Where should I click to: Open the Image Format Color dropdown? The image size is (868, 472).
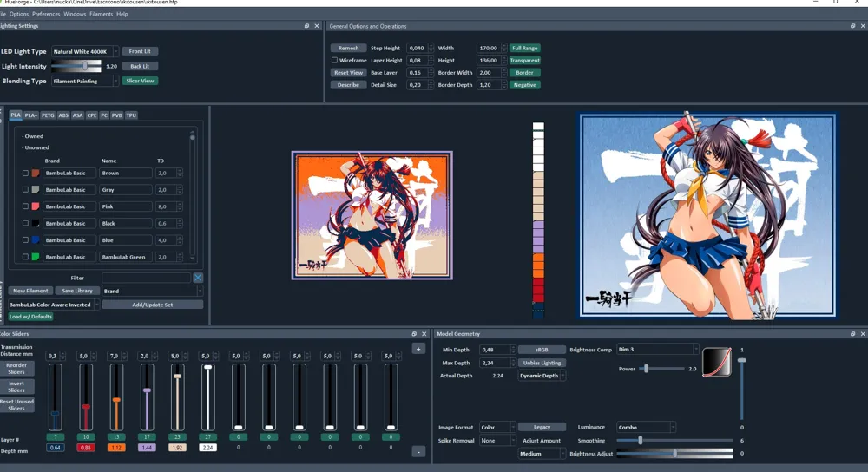pyautogui.click(x=497, y=427)
